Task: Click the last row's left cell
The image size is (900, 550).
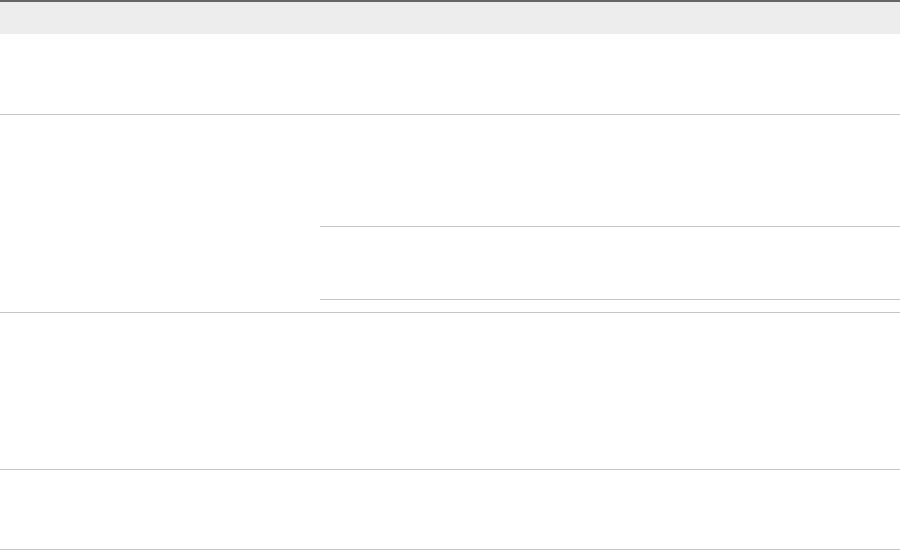Action: click(x=160, y=509)
